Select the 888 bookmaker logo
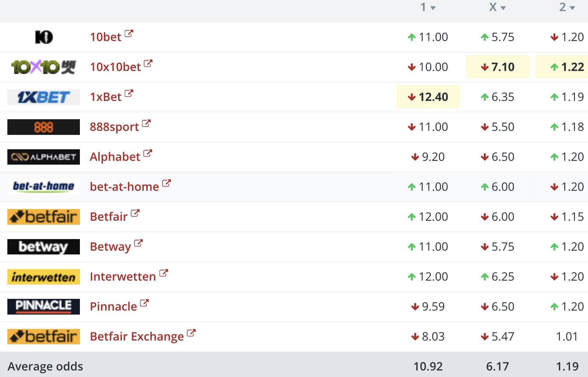588x377 pixels. (43, 127)
